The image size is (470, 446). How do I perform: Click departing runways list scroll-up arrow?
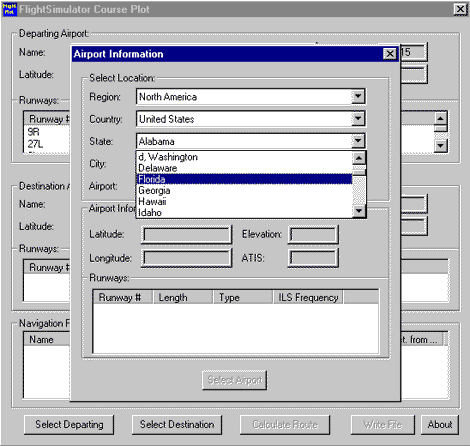(x=440, y=119)
